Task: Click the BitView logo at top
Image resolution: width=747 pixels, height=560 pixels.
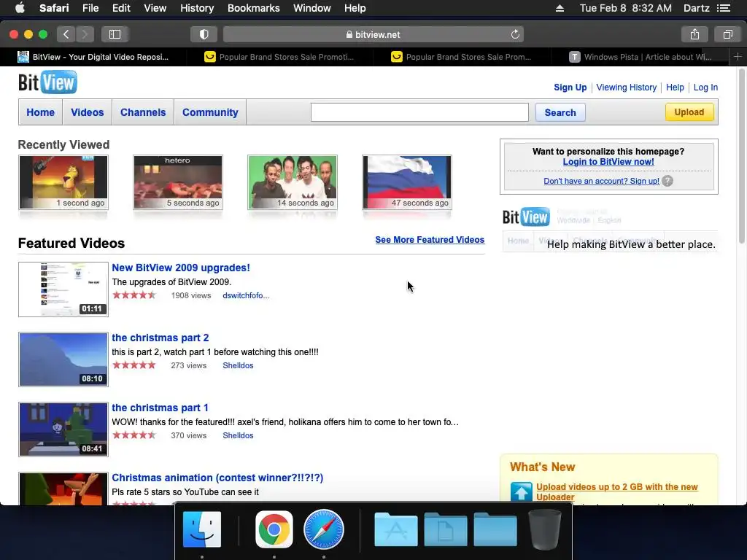Action: [47, 82]
